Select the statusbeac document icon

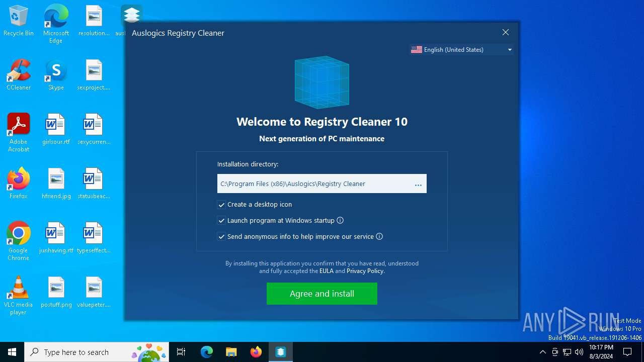94,184
